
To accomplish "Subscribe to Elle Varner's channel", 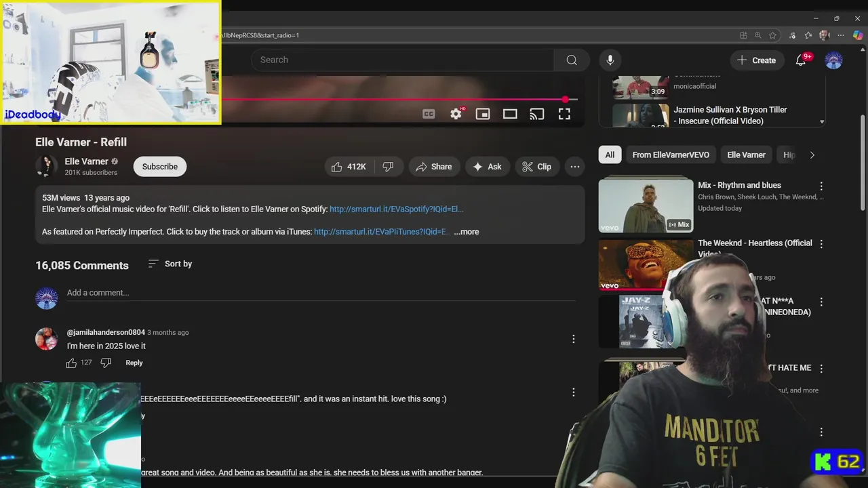I will (x=160, y=167).
